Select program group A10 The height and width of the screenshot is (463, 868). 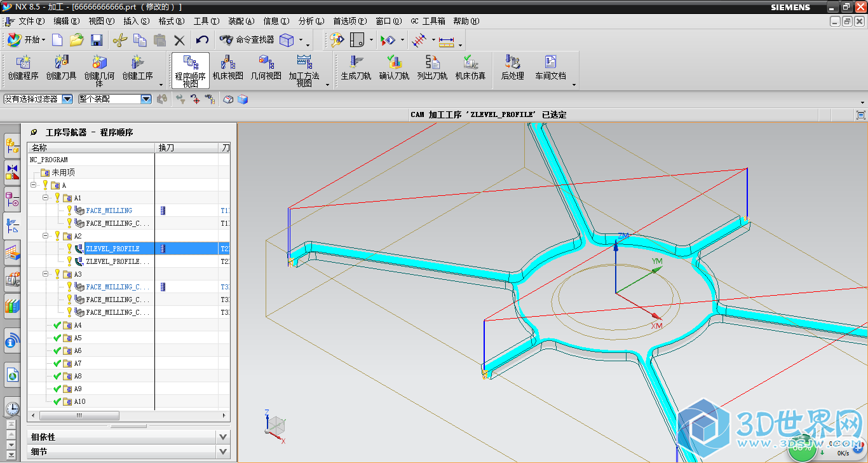pyautogui.click(x=79, y=401)
